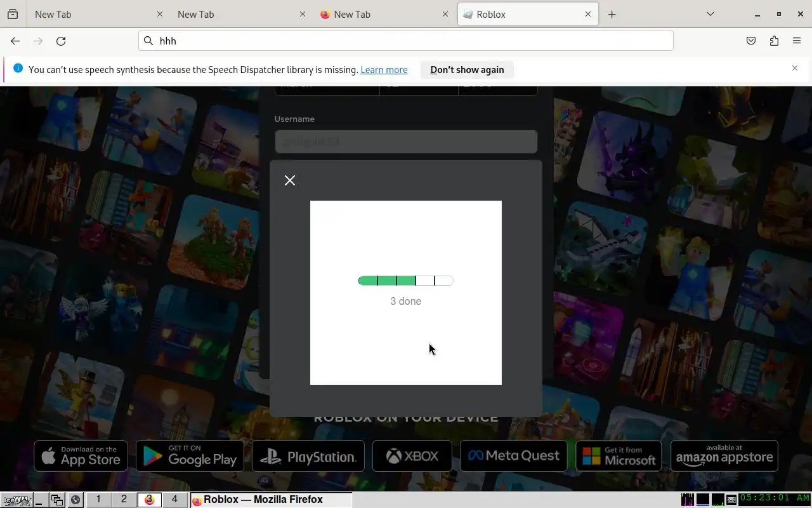
Task: Open the PlayStation store badge
Action: (x=308, y=456)
